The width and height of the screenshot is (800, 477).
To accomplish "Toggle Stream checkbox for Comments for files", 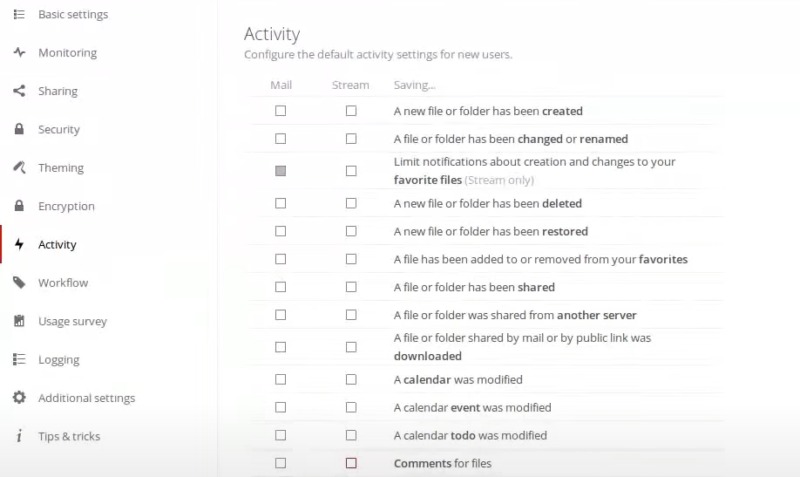I will 351,463.
